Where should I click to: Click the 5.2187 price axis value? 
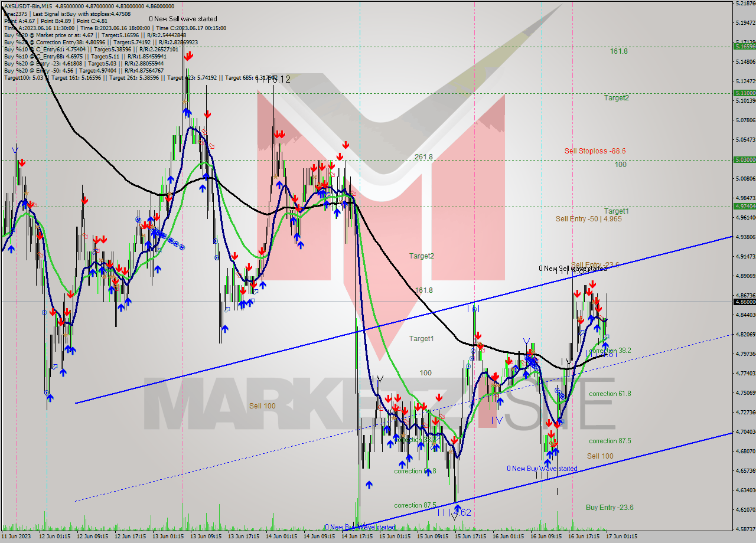(745, 4)
